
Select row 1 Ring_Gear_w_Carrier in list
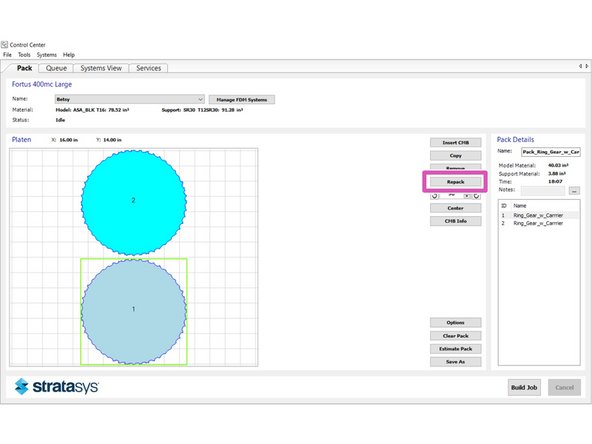coord(539,215)
